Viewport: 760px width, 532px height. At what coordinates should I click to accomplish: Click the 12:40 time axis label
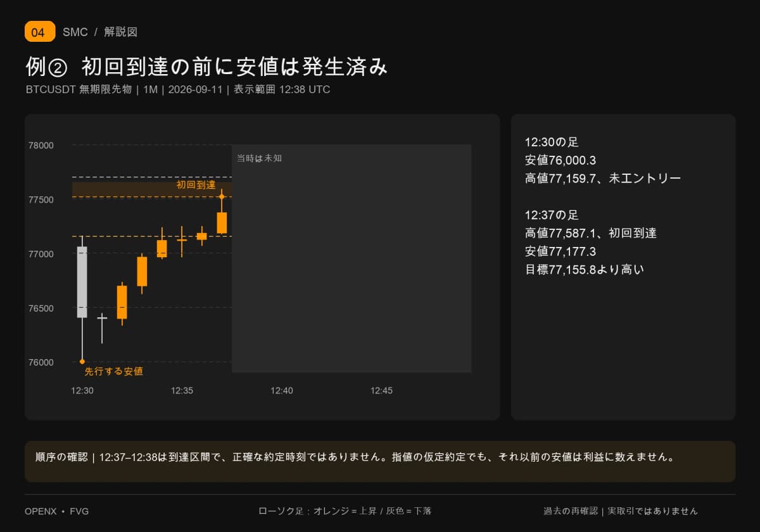point(282,391)
